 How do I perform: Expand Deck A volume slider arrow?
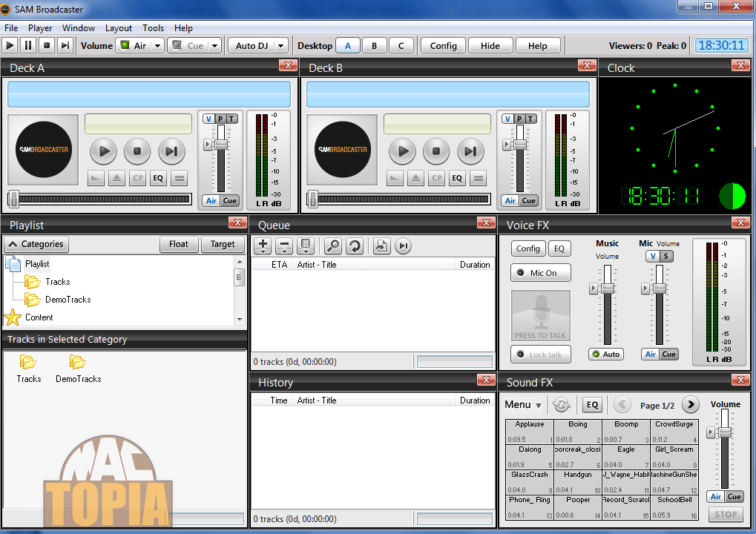[x=207, y=144]
